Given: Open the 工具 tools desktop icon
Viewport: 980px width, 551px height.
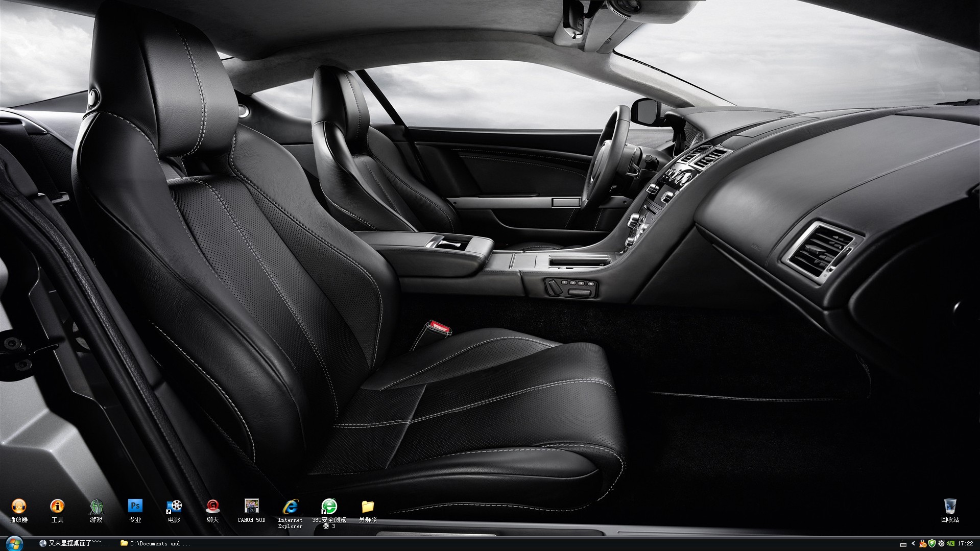Looking at the screenshot, I should (57, 511).
